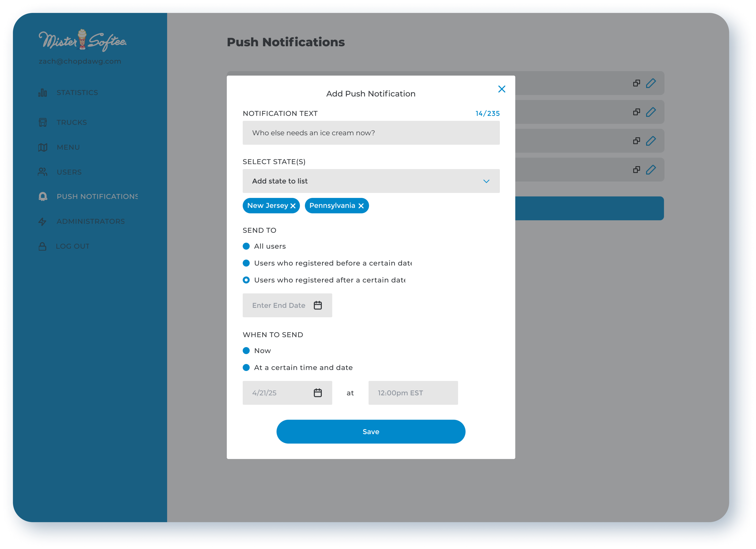Click the 14/235 character counter
Screen dimensions: 756x549
(487, 114)
